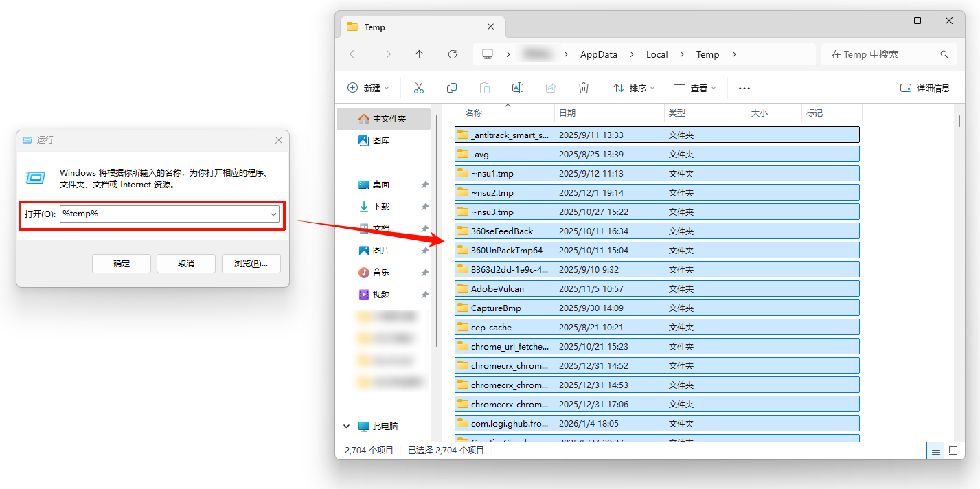Viewport: 980px width, 489px height.
Task: Click the Copy icon in toolbar
Action: point(452,88)
